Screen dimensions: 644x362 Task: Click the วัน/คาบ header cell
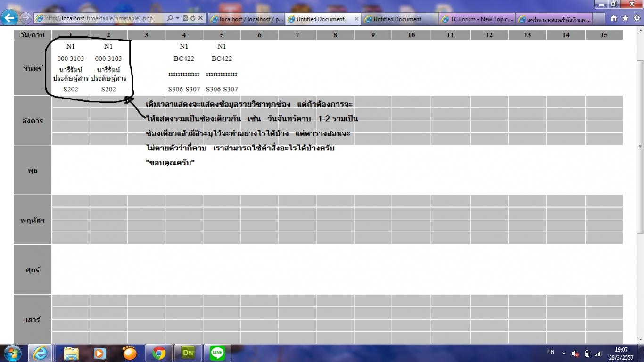click(x=33, y=35)
